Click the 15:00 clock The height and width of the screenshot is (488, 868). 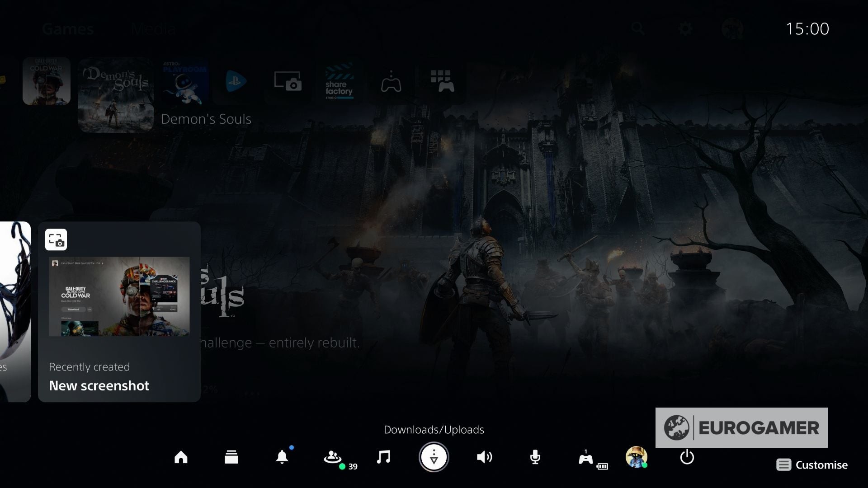click(807, 29)
